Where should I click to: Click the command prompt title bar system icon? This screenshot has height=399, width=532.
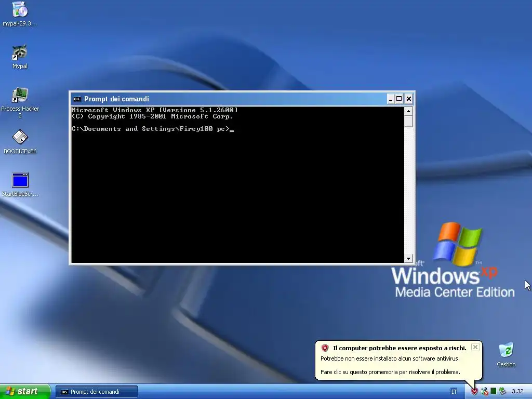tap(77, 99)
